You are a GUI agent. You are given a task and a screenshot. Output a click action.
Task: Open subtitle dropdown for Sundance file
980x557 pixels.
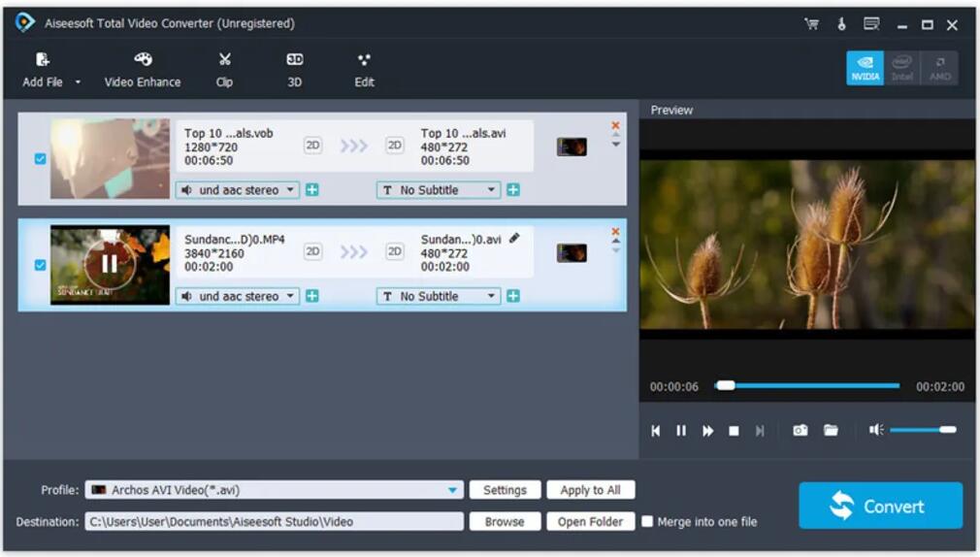(x=439, y=296)
